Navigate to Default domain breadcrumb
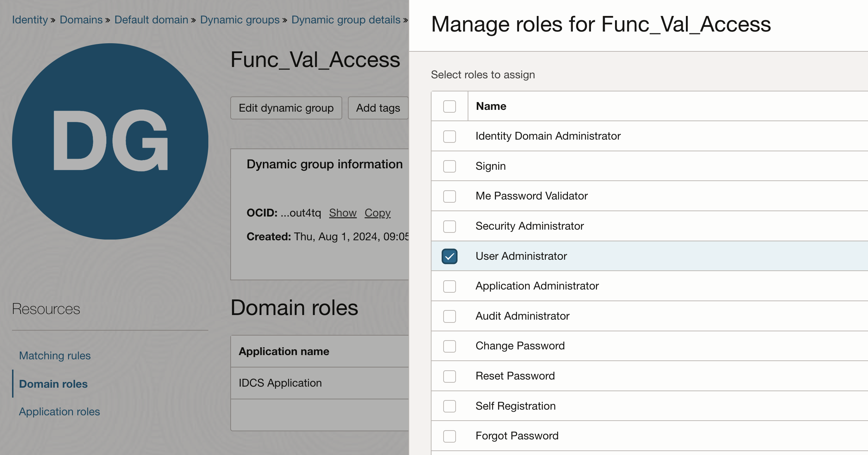This screenshot has height=455, width=868. click(151, 19)
